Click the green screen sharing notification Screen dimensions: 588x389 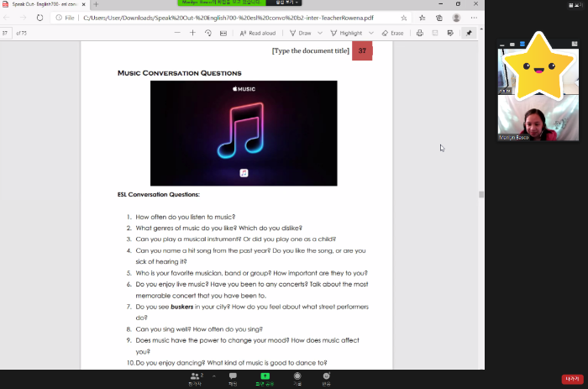tap(222, 3)
